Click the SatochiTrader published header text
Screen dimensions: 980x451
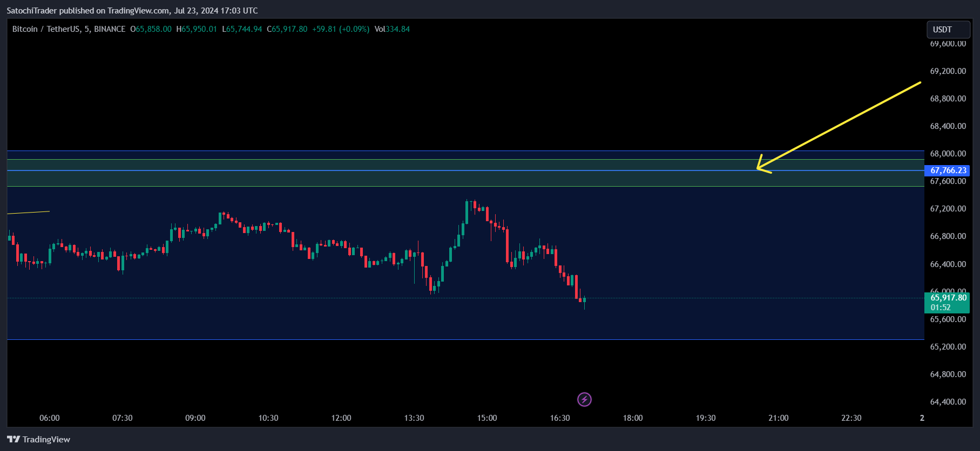(132, 11)
